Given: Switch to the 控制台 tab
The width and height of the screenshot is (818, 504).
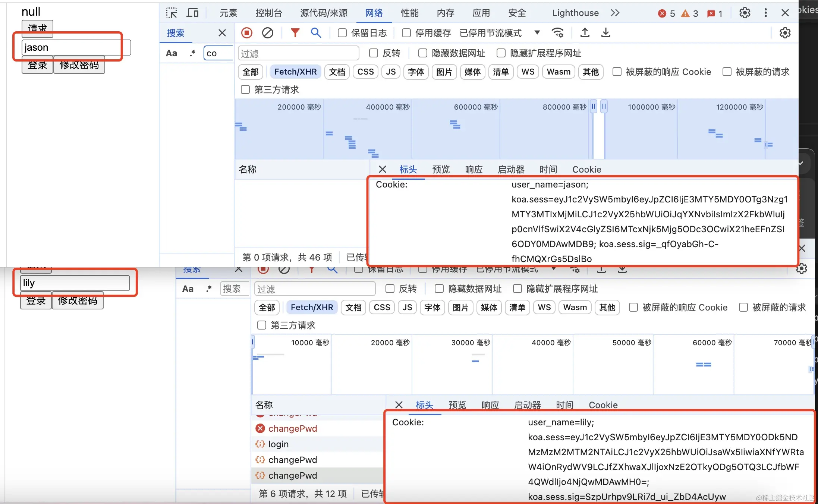Looking at the screenshot, I should (268, 13).
